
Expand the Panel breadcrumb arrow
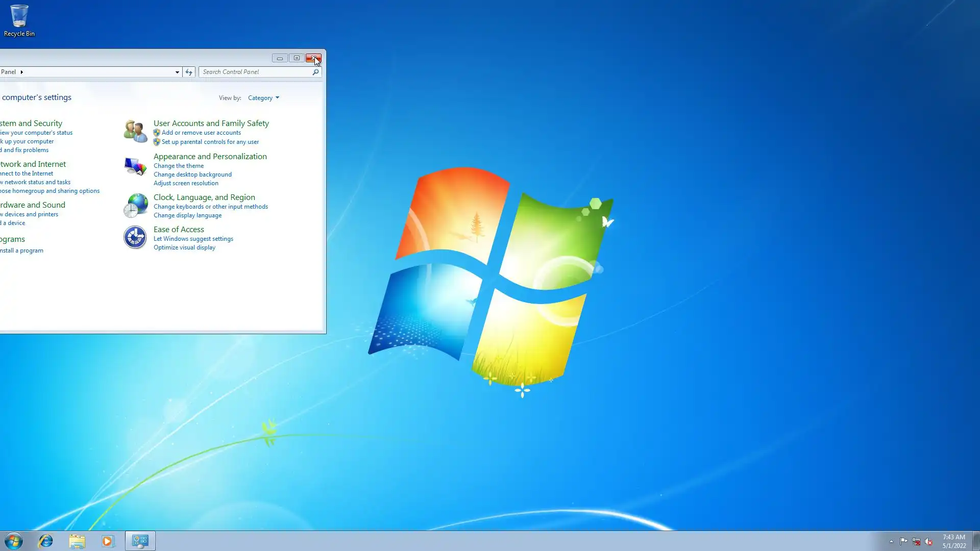[x=21, y=72]
